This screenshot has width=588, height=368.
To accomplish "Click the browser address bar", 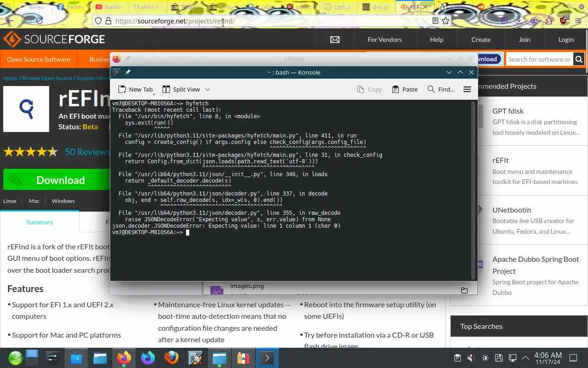I will [x=271, y=21].
